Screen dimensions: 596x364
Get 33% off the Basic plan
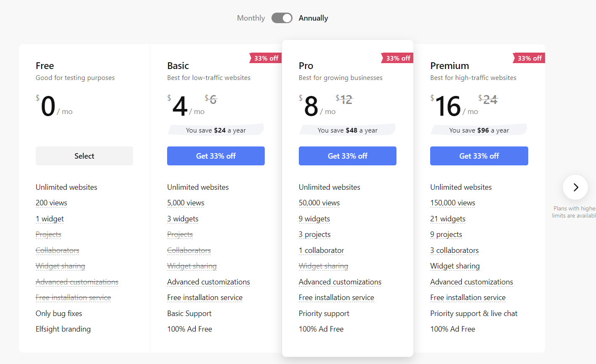216,156
